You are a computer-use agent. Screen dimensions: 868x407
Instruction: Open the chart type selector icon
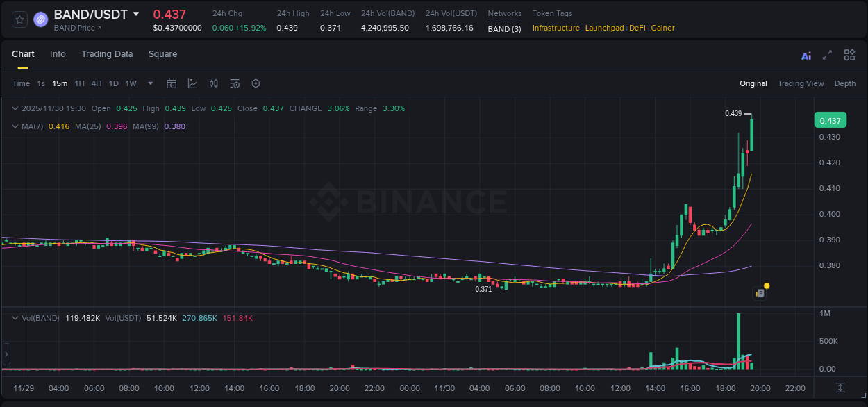(192, 83)
